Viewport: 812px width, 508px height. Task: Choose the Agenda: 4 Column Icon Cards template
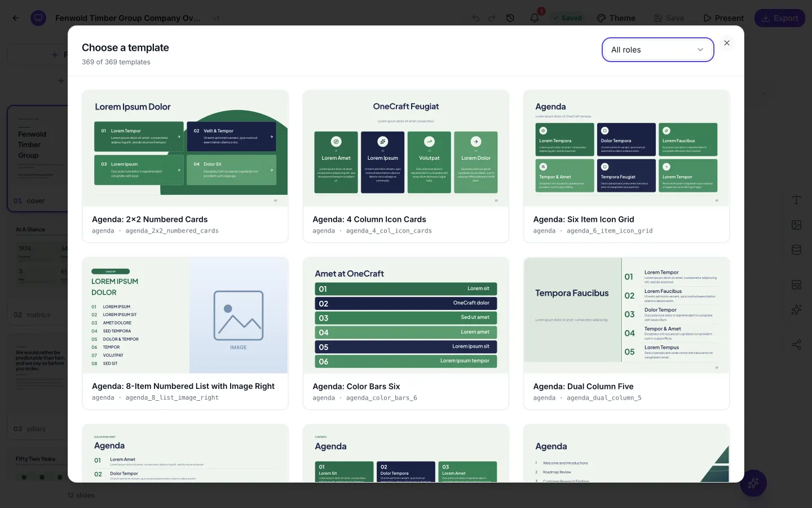click(406, 166)
